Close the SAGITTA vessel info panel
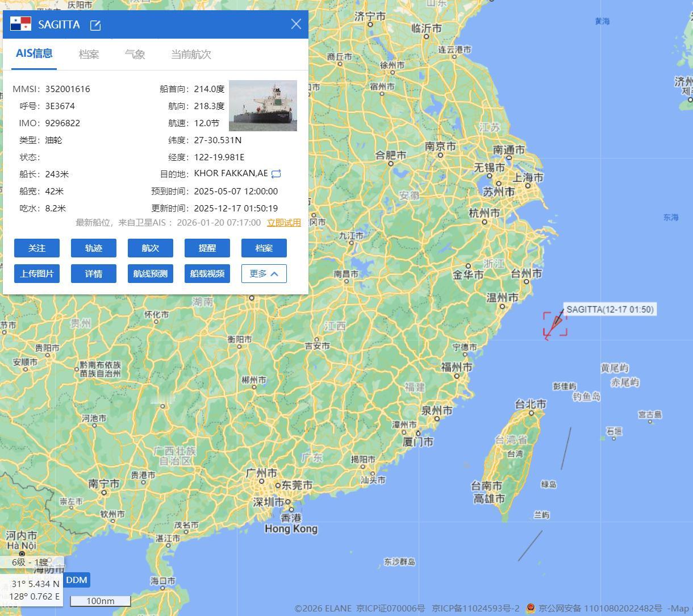The width and height of the screenshot is (693, 616). coord(296,24)
